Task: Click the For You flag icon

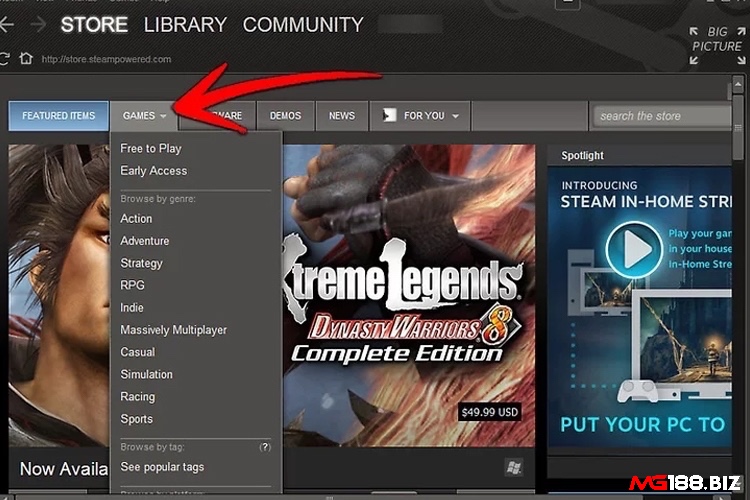Action: (x=389, y=115)
